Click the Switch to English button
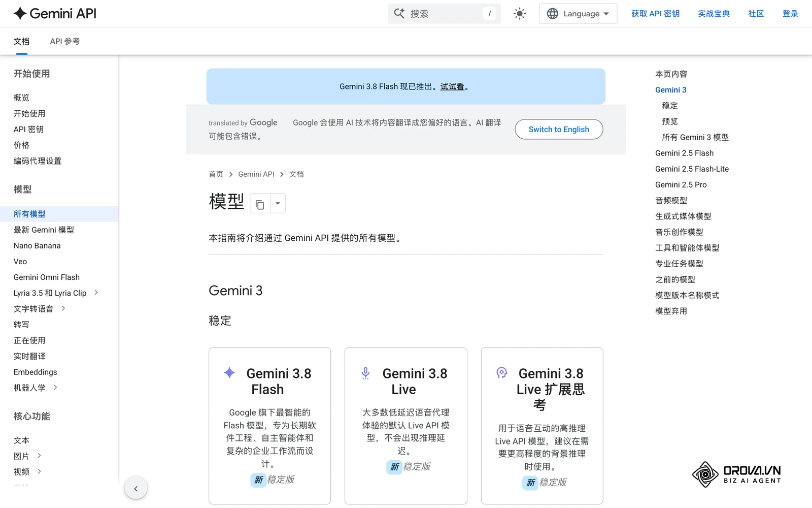 pos(559,129)
